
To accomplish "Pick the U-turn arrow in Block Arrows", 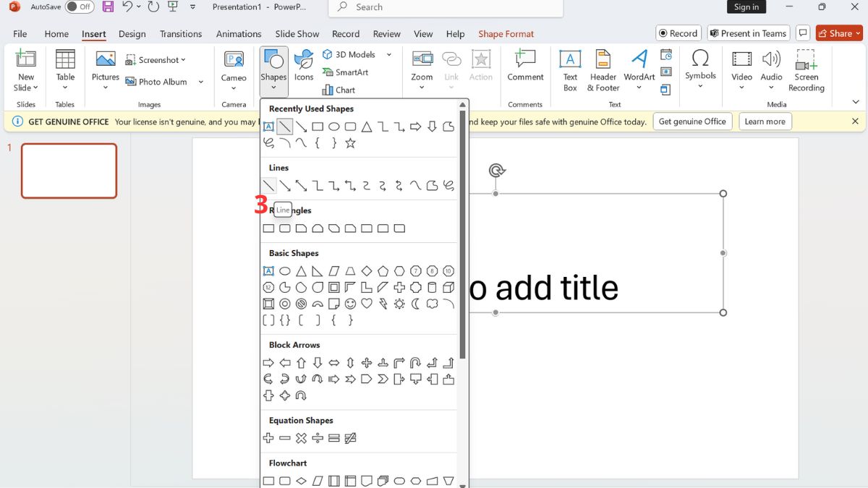I will 416,363.
